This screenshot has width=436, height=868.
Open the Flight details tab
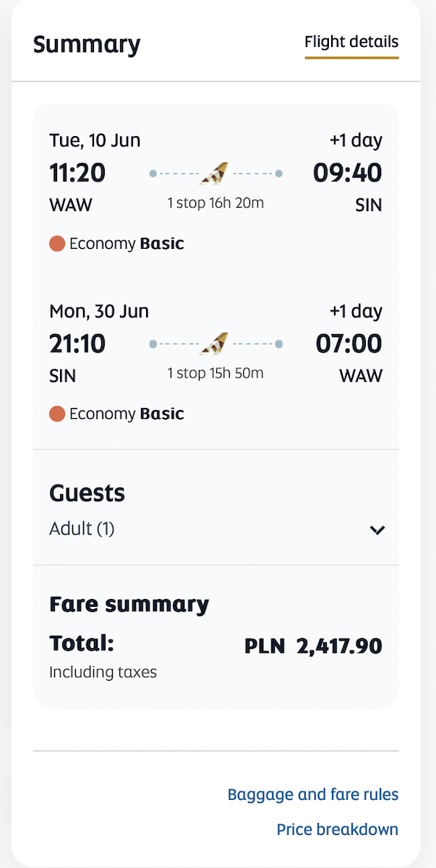coord(351,43)
